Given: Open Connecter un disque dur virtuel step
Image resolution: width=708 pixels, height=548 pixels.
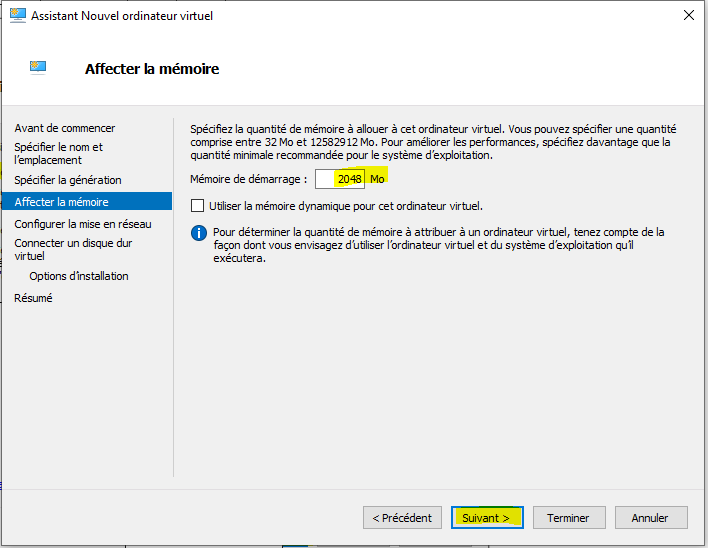Looking at the screenshot, I should click(73, 250).
